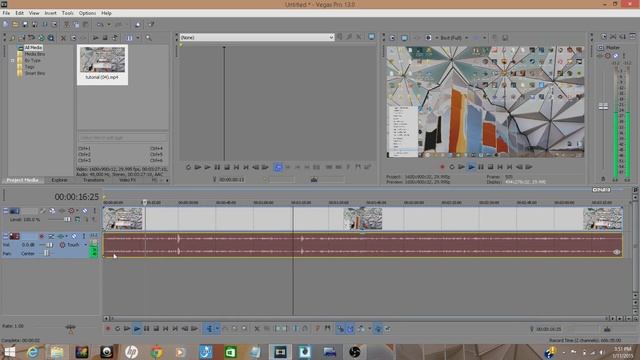Toggle Enable Snapping in timeline toolbar
Viewport: 640px width, 360px height.
pos(340,329)
